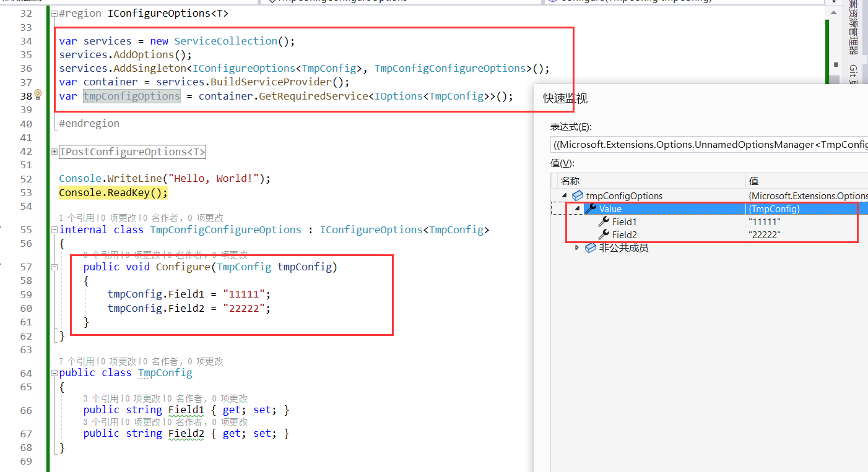Select the Field2 row in Quick Watch

(x=710, y=234)
